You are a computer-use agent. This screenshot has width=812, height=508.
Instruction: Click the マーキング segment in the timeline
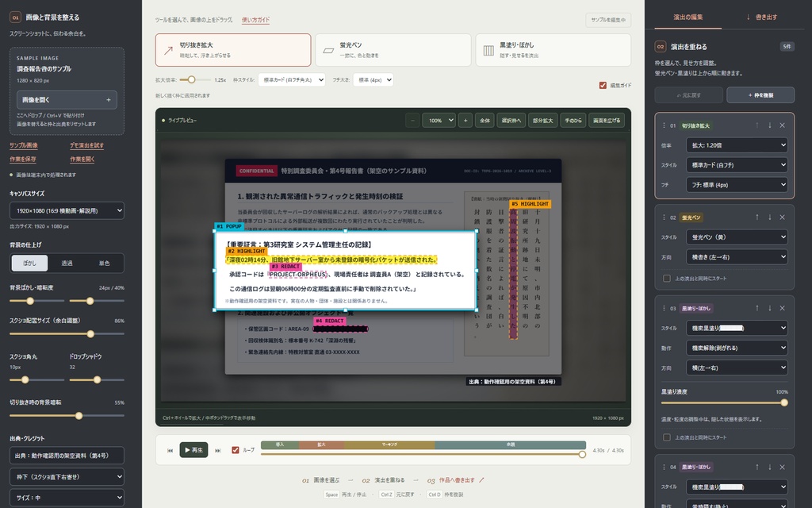point(389,444)
